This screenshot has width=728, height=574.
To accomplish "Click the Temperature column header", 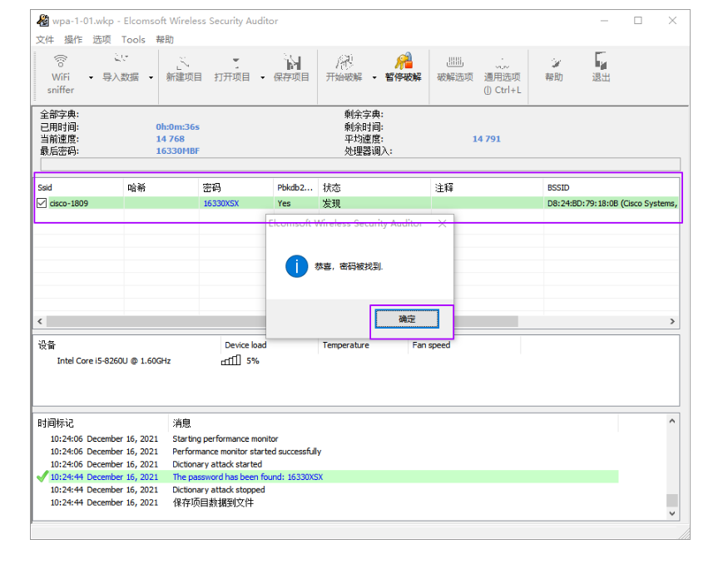I will (x=362, y=345).
